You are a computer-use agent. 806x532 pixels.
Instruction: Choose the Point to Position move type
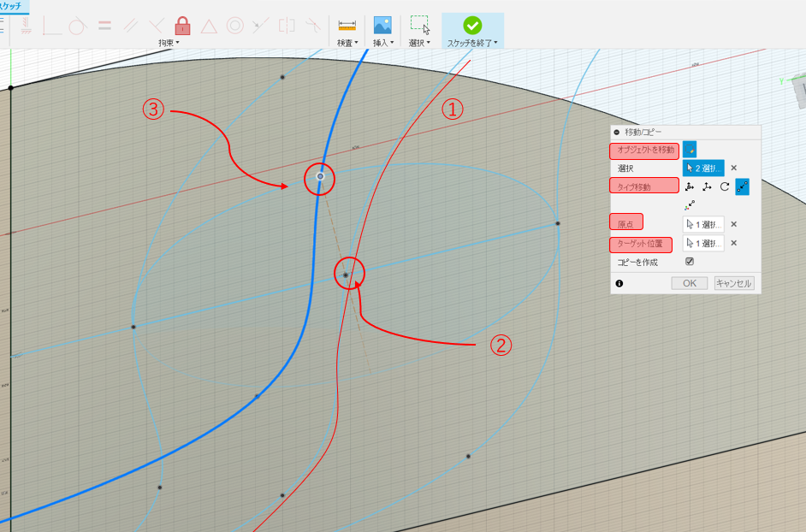[x=690, y=205]
